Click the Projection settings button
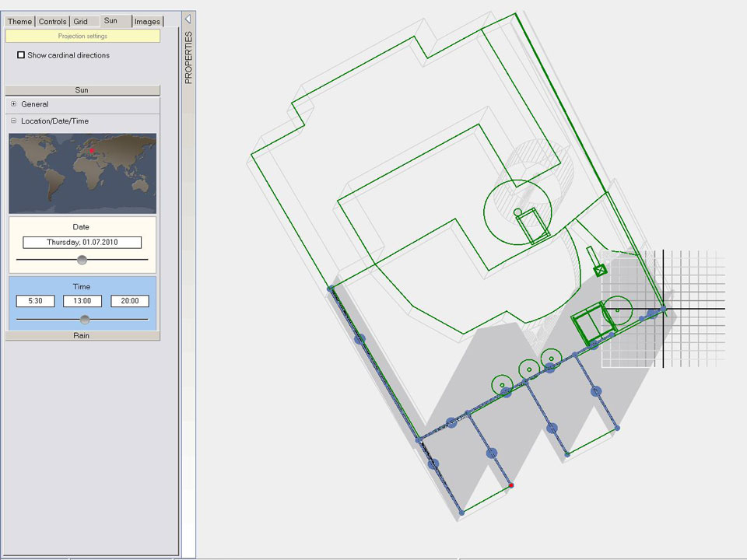The width and height of the screenshot is (747, 560). pyautogui.click(x=82, y=36)
